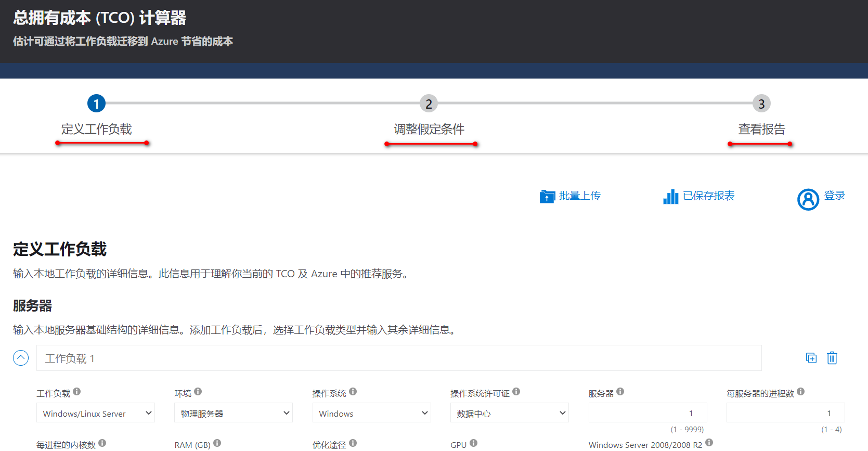The width and height of the screenshot is (868, 451).
Task: Go to step 3 circle 查看报告
Action: pyautogui.click(x=762, y=104)
